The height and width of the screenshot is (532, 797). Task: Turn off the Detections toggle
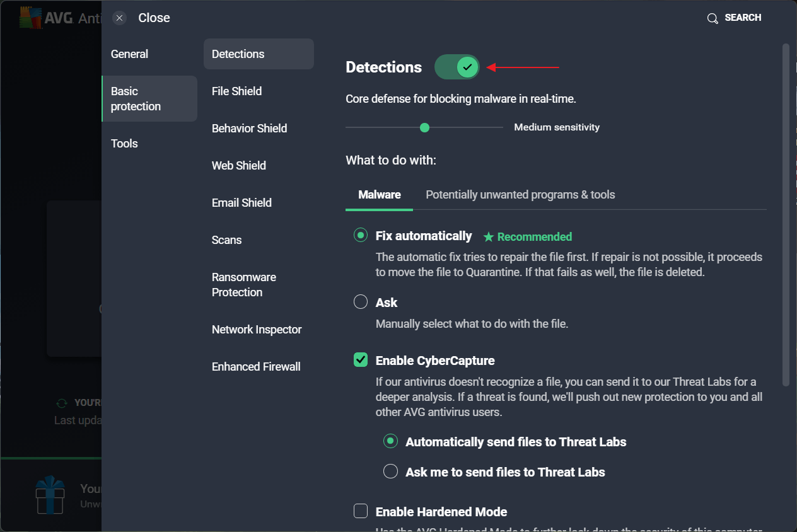(x=457, y=67)
